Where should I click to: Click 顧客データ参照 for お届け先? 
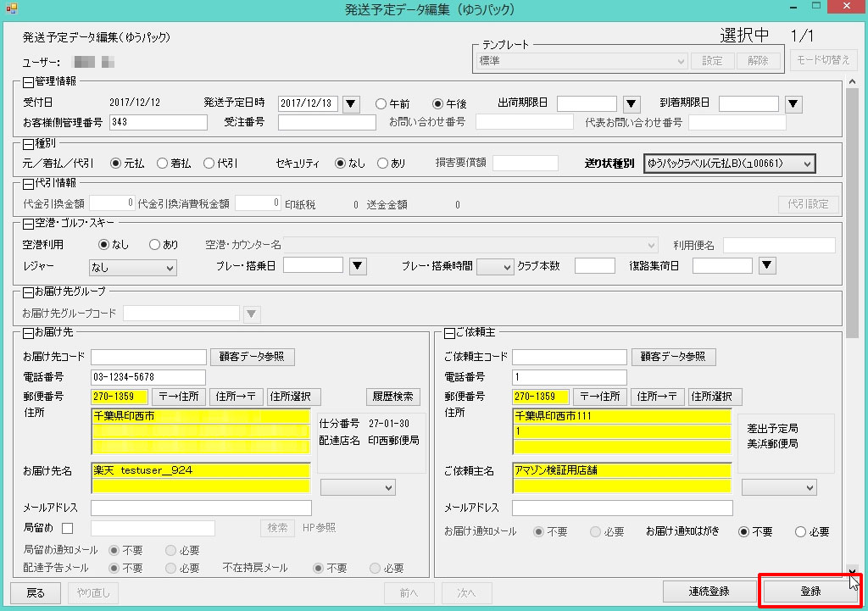[252, 357]
